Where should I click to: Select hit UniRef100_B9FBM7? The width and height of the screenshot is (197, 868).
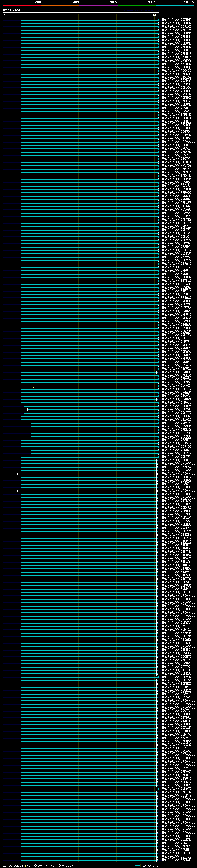click(177, 115)
